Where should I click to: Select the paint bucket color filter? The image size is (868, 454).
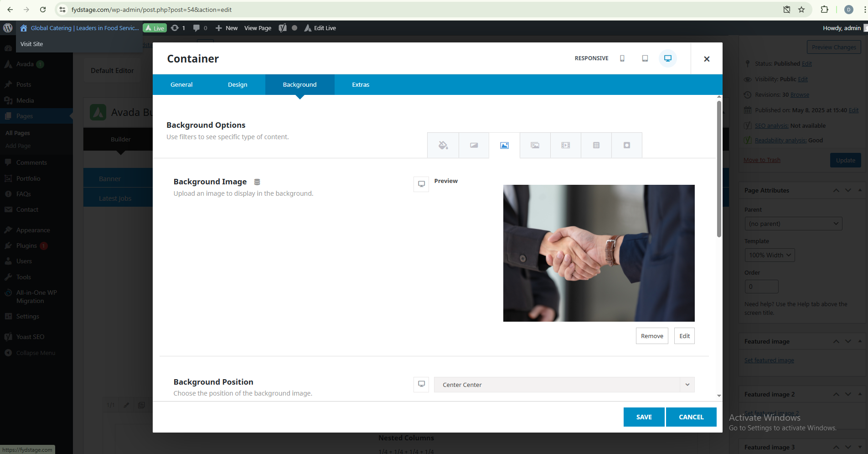pyautogui.click(x=443, y=145)
